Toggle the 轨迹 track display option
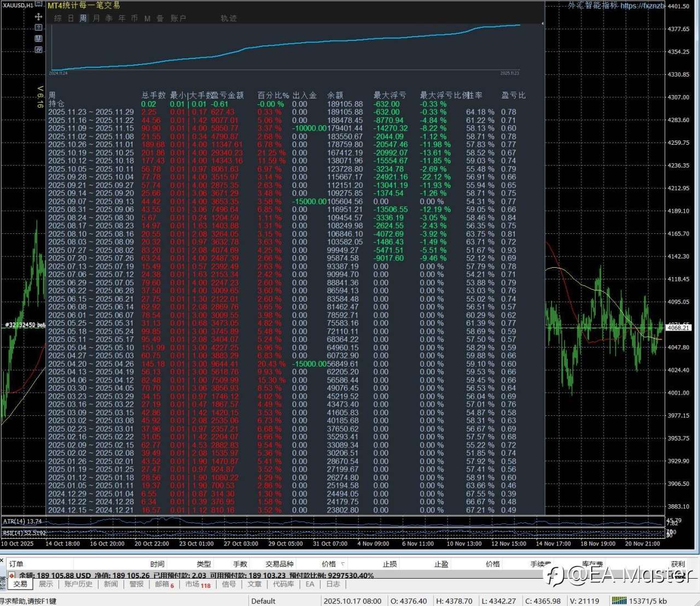 229,18
